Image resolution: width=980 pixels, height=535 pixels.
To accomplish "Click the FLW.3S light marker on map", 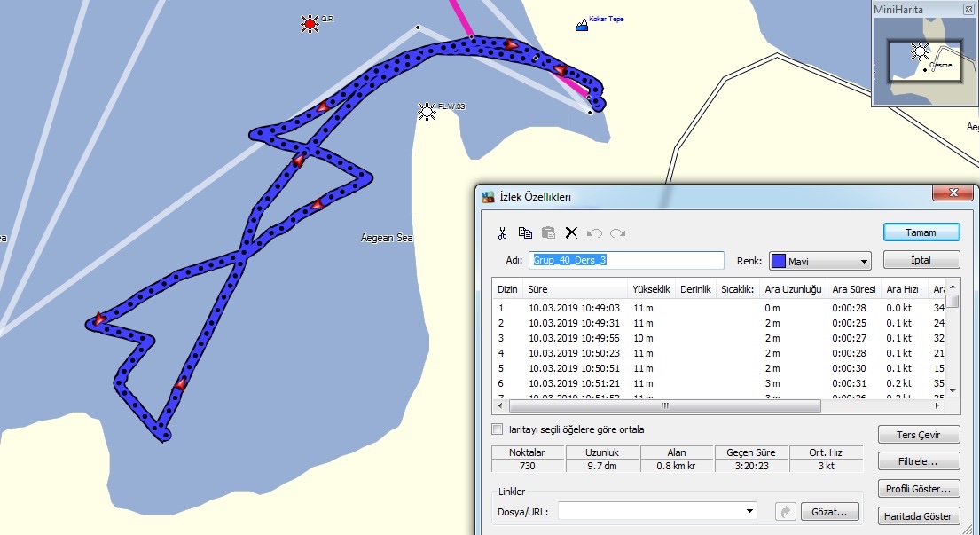I will point(427,111).
